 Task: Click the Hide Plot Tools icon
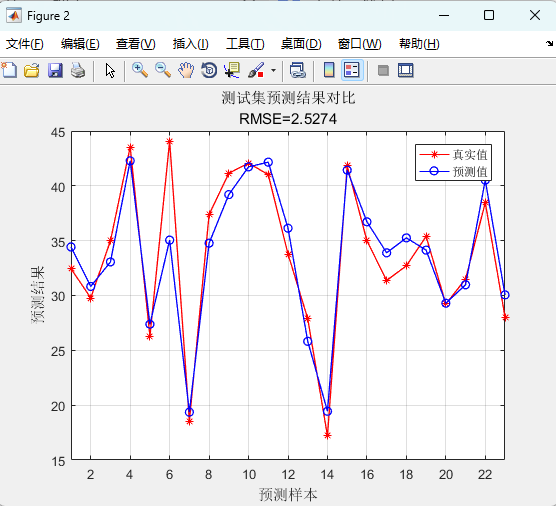[383, 70]
